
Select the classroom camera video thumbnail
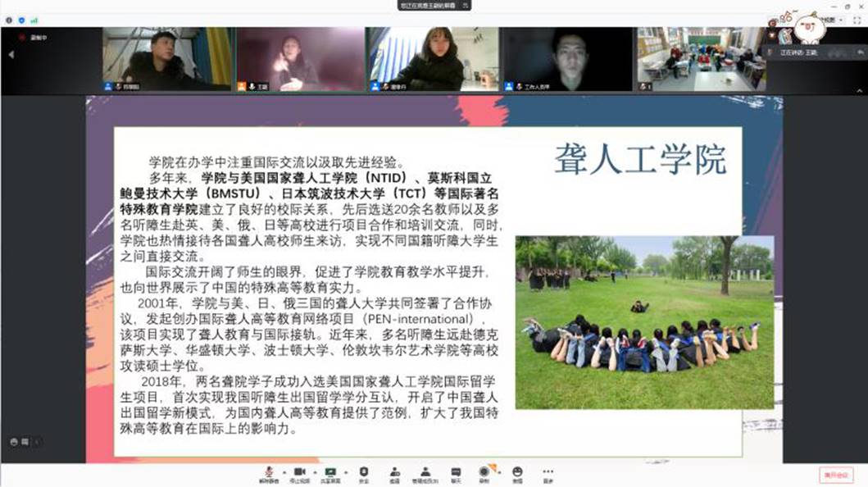point(702,59)
